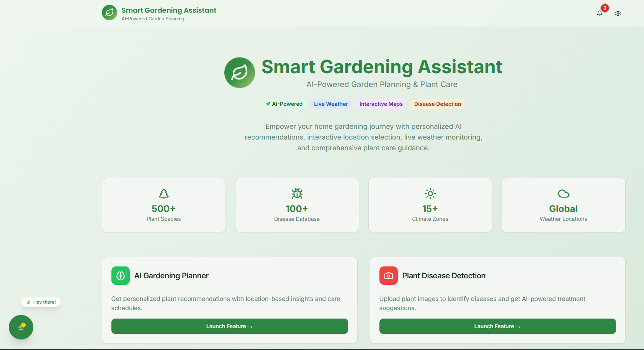Select the AI-Powered tag
The image size is (644, 350).
tap(284, 104)
